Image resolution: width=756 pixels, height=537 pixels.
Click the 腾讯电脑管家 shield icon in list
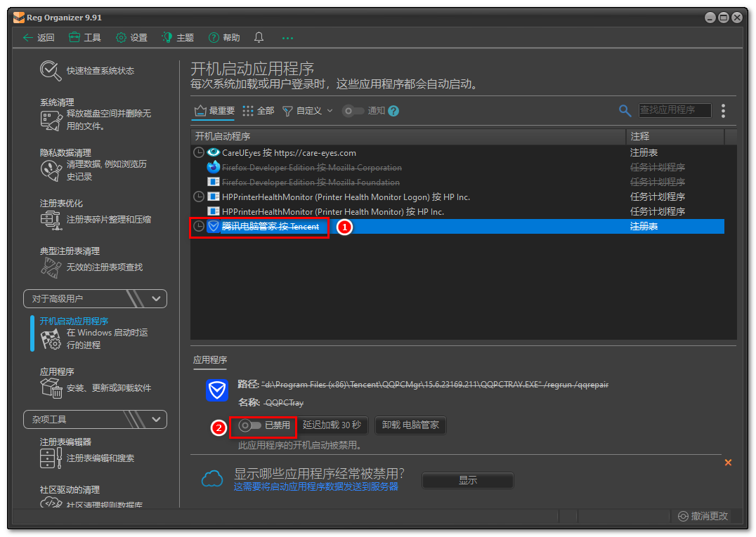[213, 226]
